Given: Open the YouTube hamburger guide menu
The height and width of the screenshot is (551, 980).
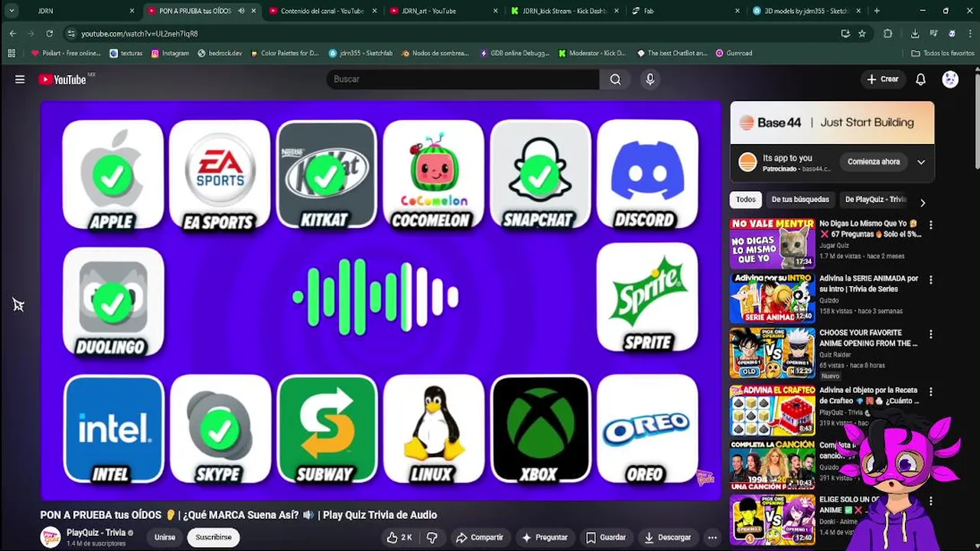Looking at the screenshot, I should pyautogui.click(x=20, y=80).
